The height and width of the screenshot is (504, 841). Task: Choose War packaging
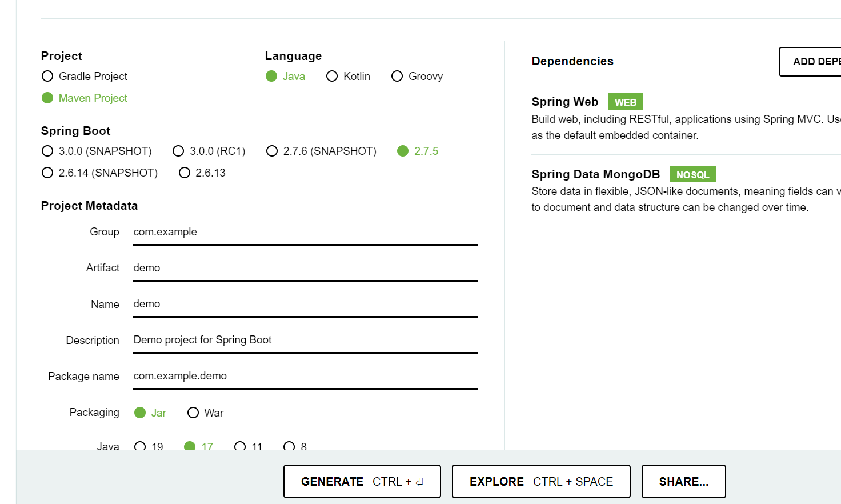point(193,412)
